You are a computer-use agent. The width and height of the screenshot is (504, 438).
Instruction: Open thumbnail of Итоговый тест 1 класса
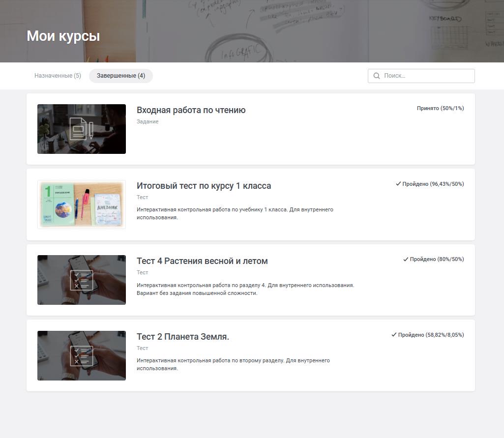[x=82, y=204]
